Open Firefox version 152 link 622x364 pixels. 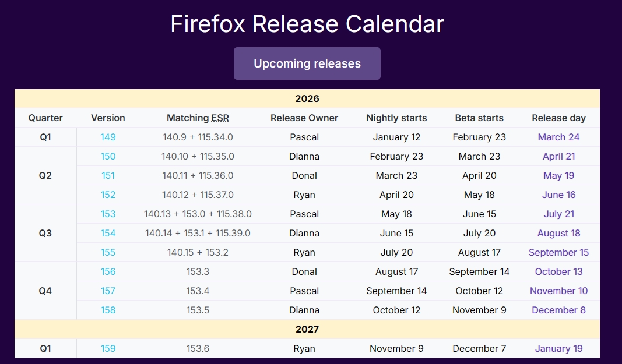tap(108, 195)
